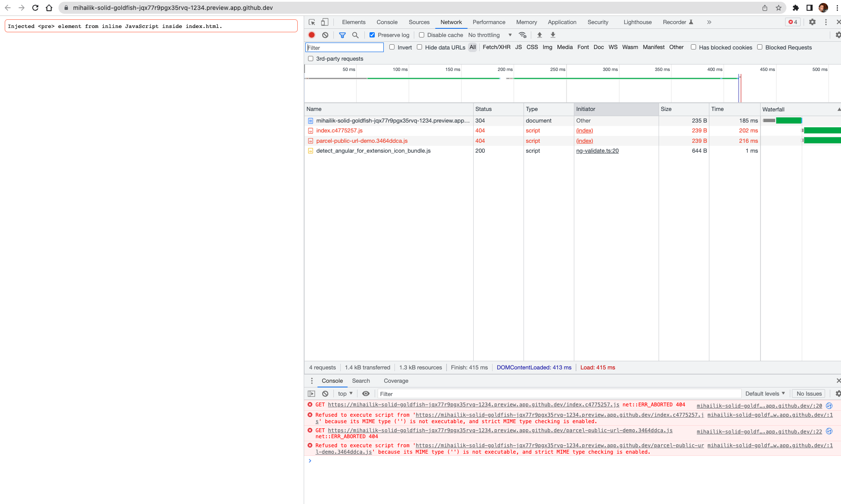Open network search with the magnifier icon

pos(355,35)
